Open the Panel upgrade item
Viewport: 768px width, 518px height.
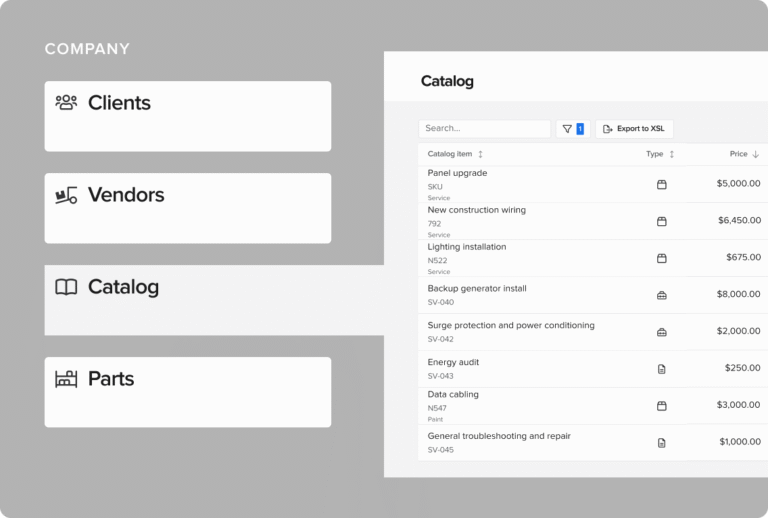(x=457, y=173)
